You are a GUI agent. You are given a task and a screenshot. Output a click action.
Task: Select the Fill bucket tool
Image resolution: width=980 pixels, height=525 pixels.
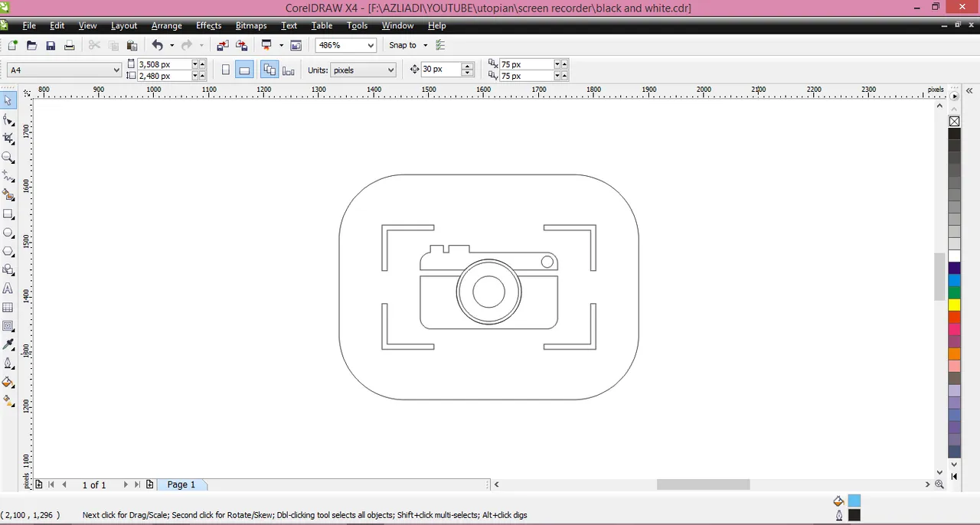tap(8, 383)
